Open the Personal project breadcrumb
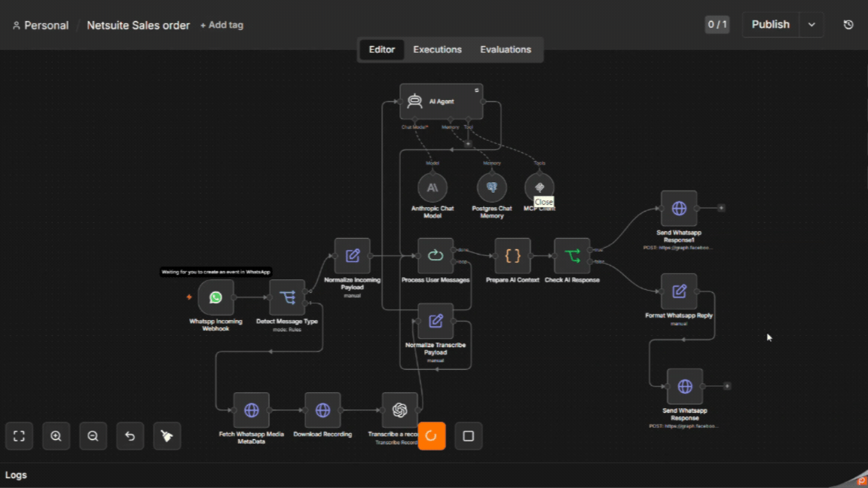This screenshot has height=488, width=868. point(41,26)
